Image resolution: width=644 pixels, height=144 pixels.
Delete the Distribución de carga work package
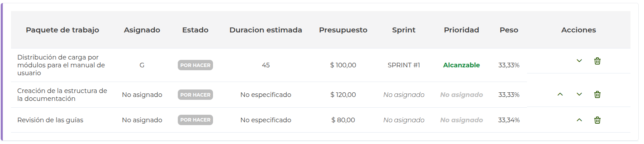click(597, 61)
